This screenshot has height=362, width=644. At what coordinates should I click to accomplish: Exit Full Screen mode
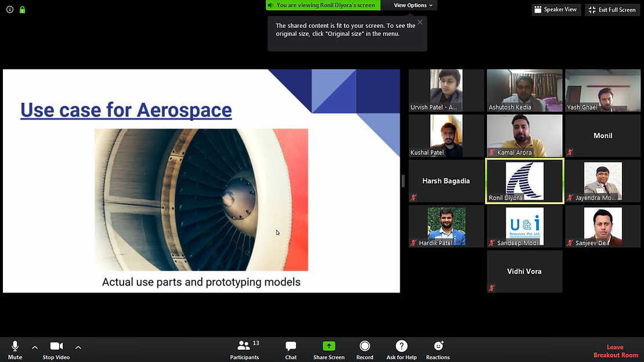pos(613,10)
